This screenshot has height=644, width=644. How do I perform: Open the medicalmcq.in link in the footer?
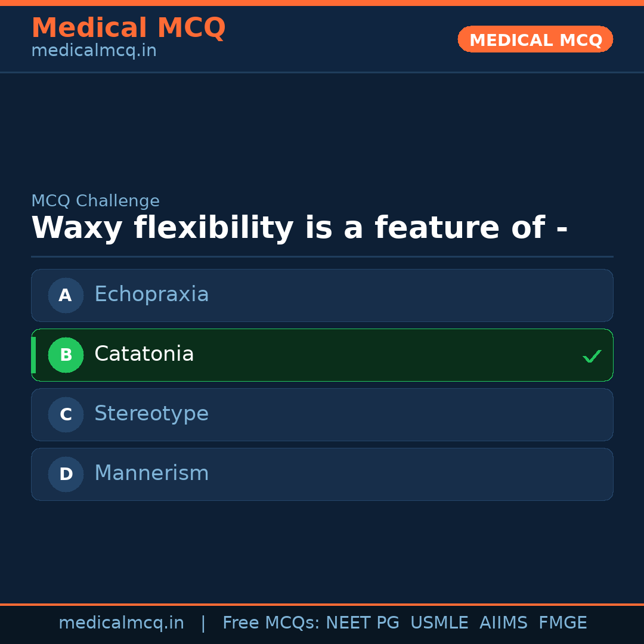(121, 623)
